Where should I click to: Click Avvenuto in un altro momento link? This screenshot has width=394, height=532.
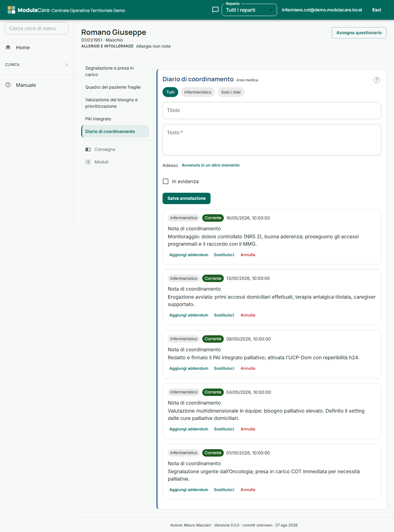click(211, 165)
